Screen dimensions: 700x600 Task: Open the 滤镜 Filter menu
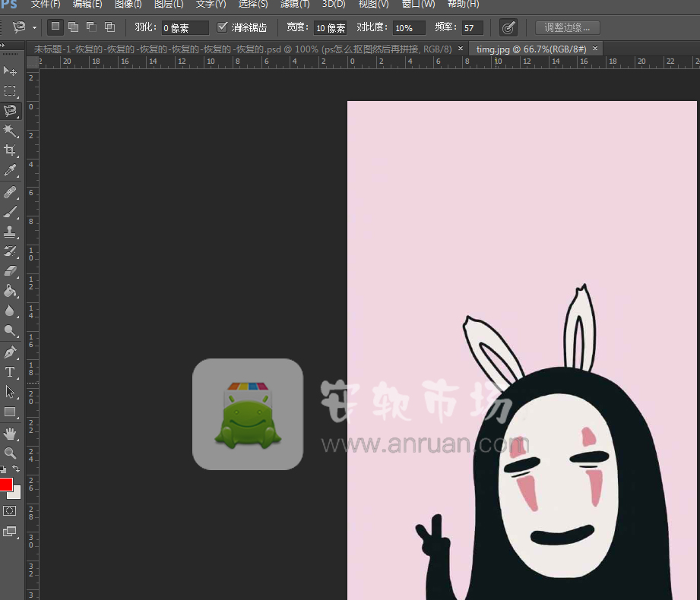pos(294,5)
